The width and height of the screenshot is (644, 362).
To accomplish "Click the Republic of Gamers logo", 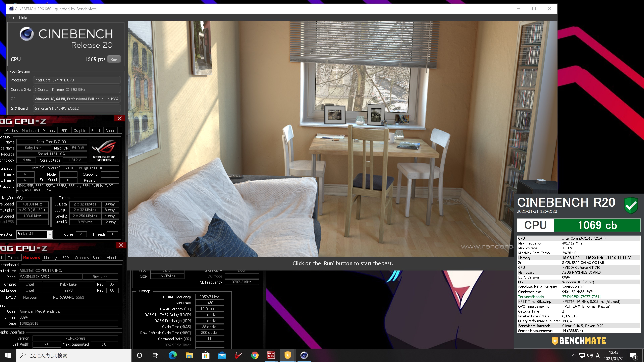I will [104, 150].
